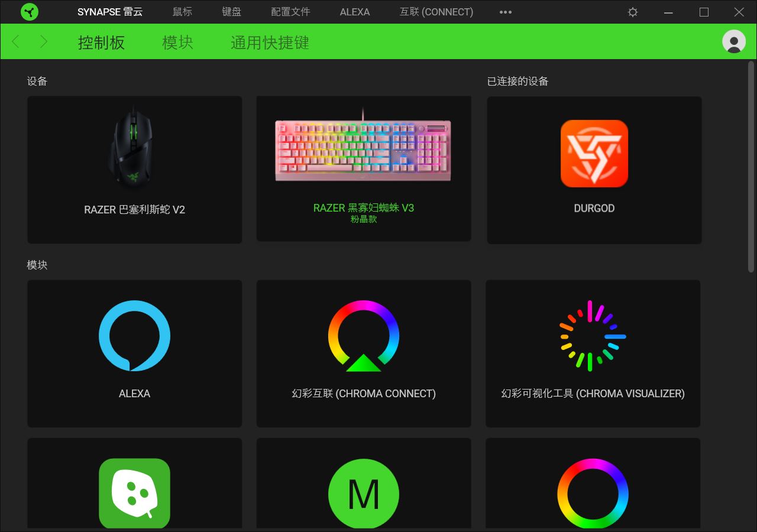Image resolution: width=757 pixels, height=532 pixels.
Task: Switch to the 通用快捷键 sub-tab
Action: tap(270, 43)
